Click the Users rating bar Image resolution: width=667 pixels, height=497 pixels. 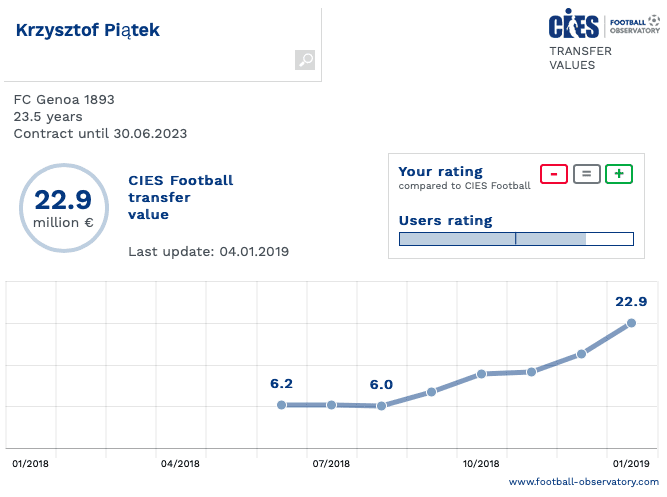516,239
